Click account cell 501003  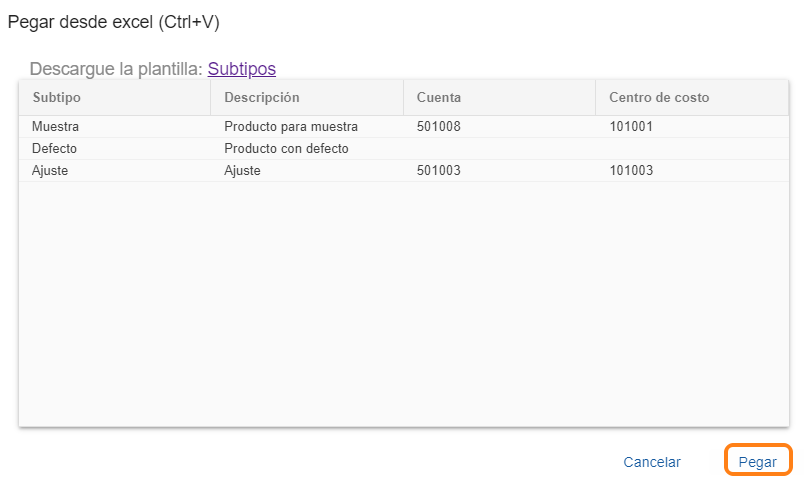point(439,171)
